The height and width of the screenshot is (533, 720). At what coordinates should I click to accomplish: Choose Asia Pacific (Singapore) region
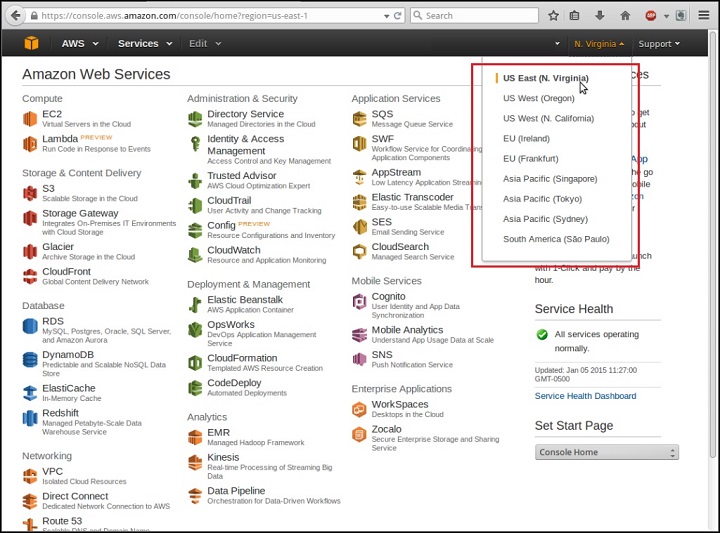click(x=550, y=179)
